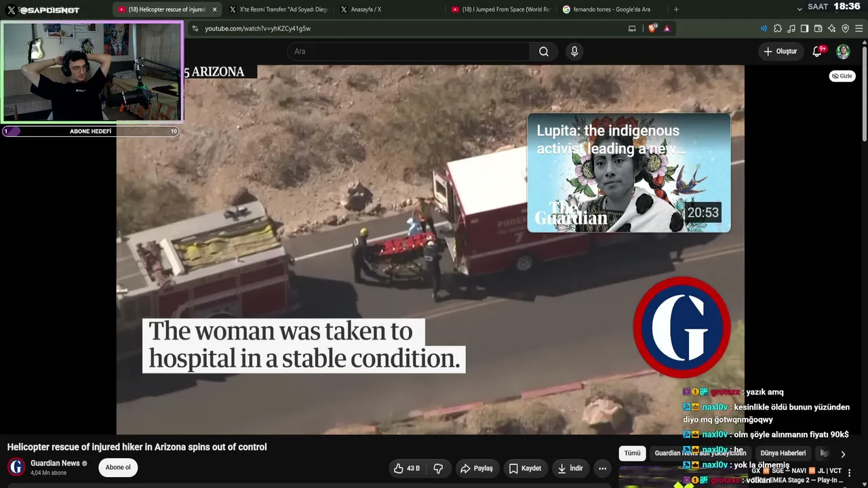The width and height of the screenshot is (868, 488).
Task: Open Guardian News channel avatar
Action: click(x=16, y=467)
